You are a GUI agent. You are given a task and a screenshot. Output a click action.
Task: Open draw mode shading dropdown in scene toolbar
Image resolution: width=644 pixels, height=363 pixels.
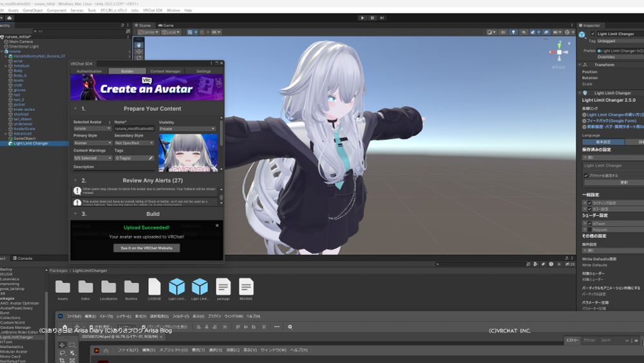coord(491,32)
